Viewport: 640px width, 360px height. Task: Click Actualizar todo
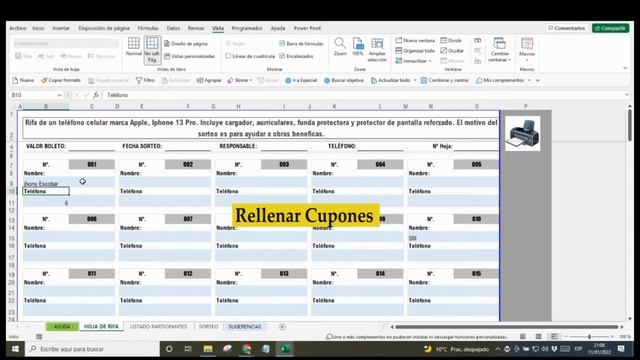pyautogui.click(x=391, y=80)
